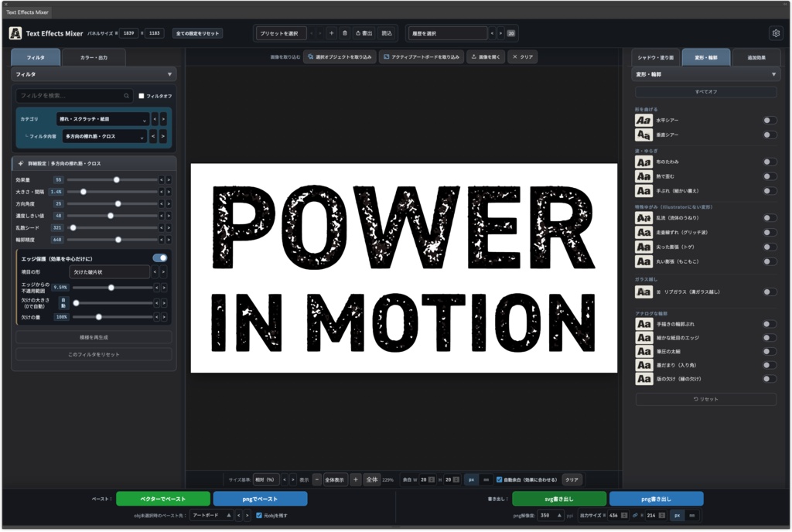This screenshot has height=532, width=792.
Task: Switch to the カラー・出力 tab
Action: pos(94,57)
